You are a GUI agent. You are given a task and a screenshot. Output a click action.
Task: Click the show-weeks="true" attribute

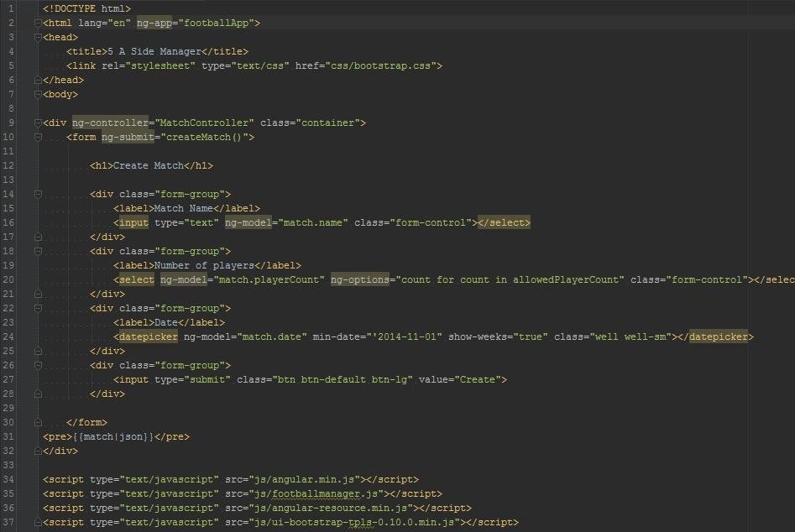pos(499,336)
